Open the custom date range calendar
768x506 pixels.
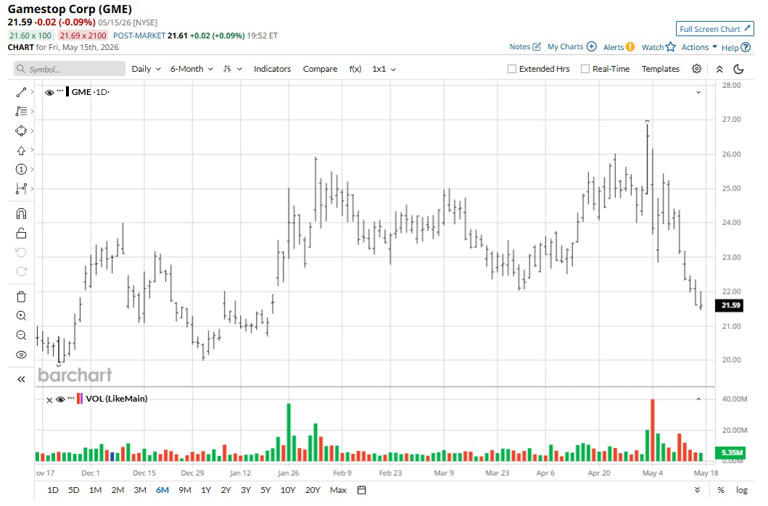click(x=361, y=490)
